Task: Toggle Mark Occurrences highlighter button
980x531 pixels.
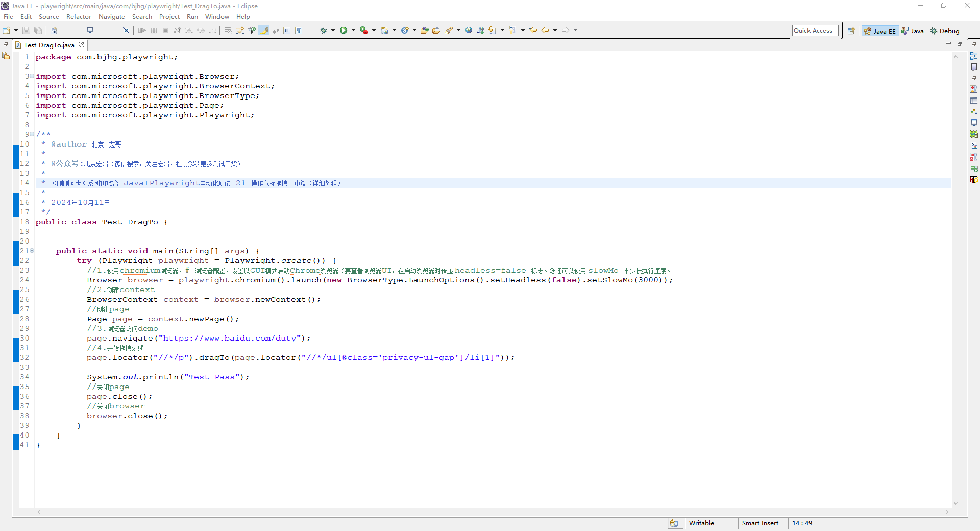Action: click(x=264, y=31)
